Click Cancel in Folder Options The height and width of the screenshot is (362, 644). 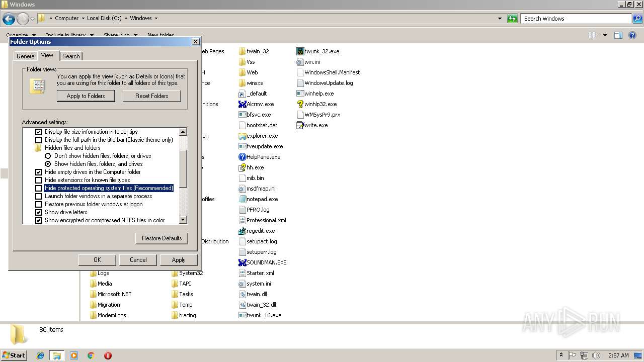click(138, 260)
